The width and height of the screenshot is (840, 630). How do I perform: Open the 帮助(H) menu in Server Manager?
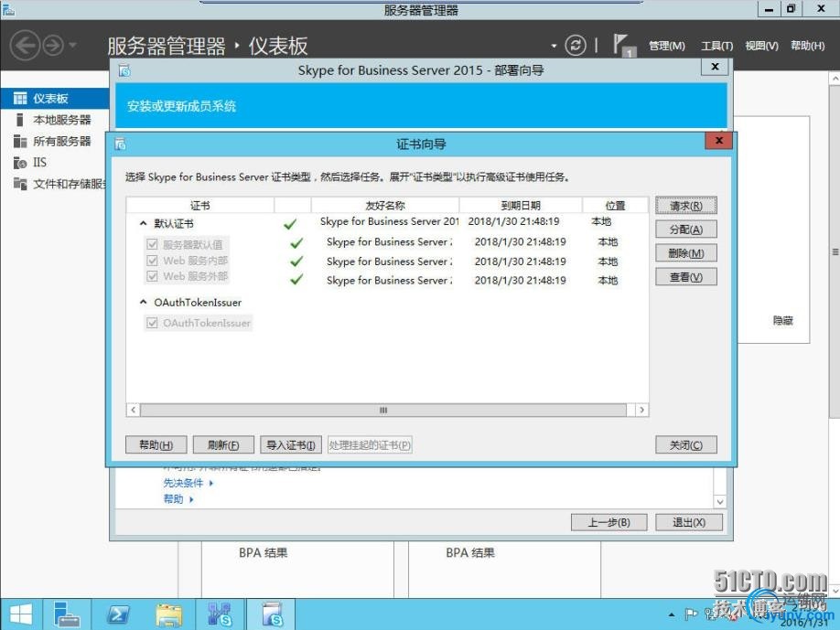pos(807,46)
